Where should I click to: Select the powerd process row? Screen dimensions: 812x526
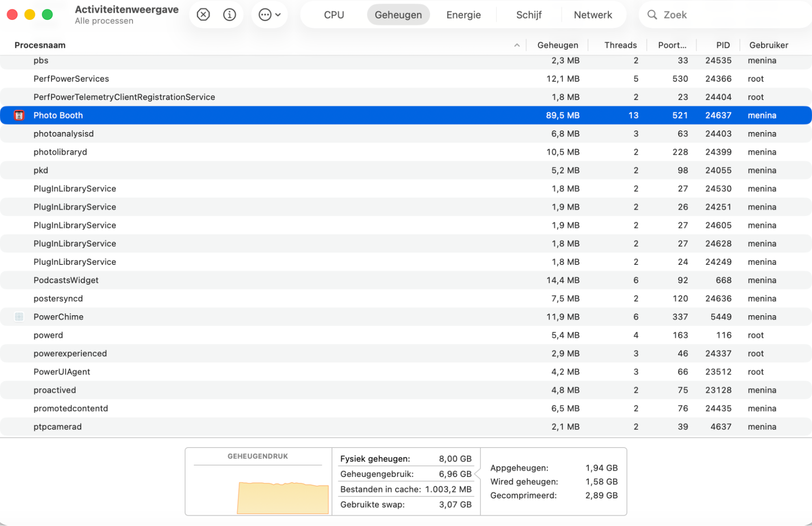click(x=406, y=335)
